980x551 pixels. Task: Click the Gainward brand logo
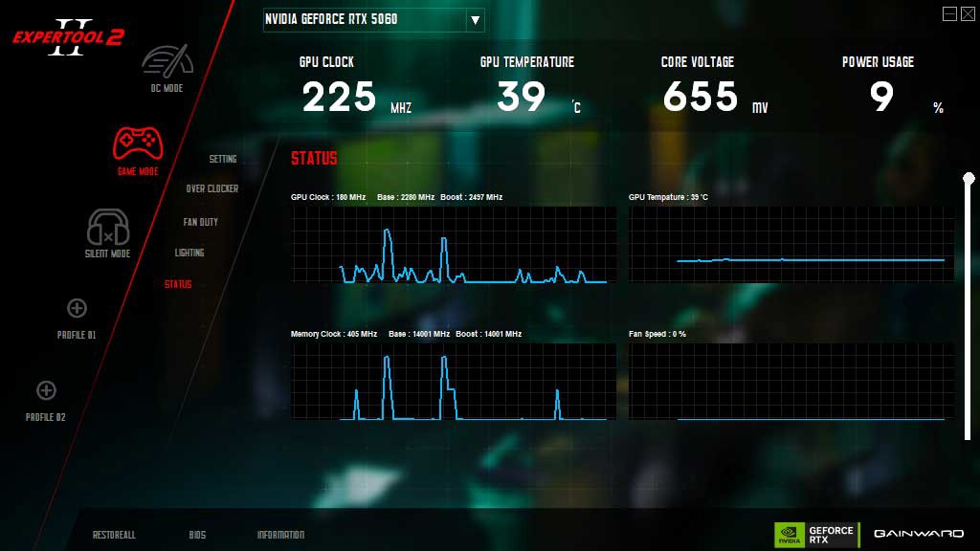tap(916, 535)
